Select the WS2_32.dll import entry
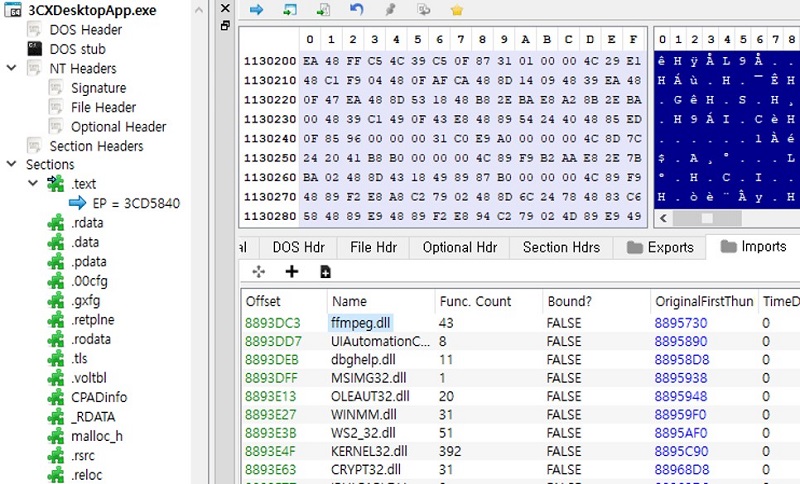 (x=363, y=433)
